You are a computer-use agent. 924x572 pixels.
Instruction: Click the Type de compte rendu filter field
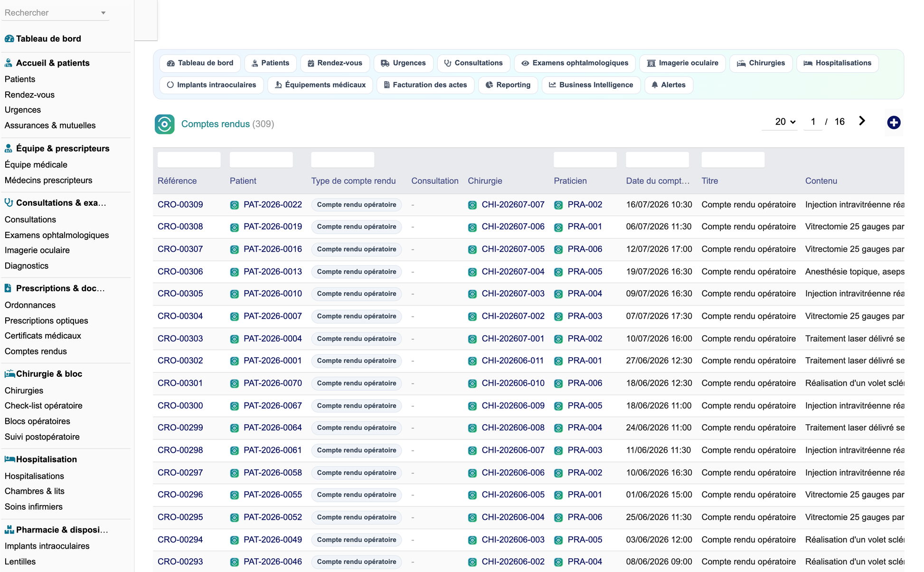tap(342, 160)
